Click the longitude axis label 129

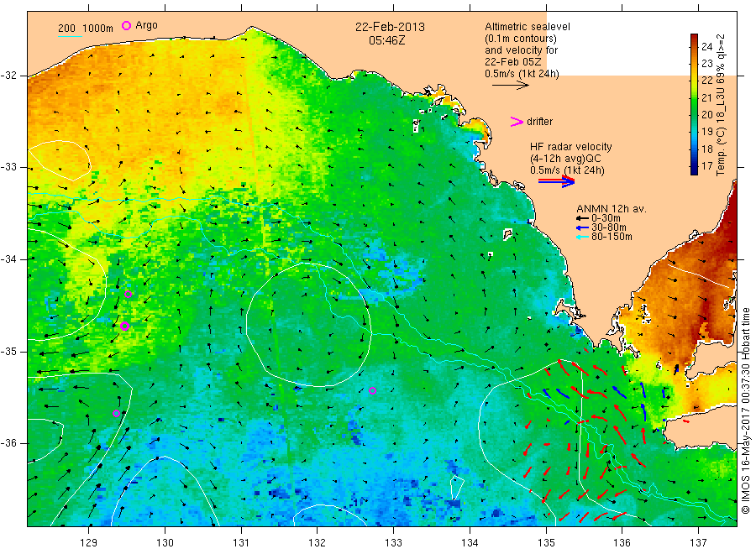click(89, 543)
